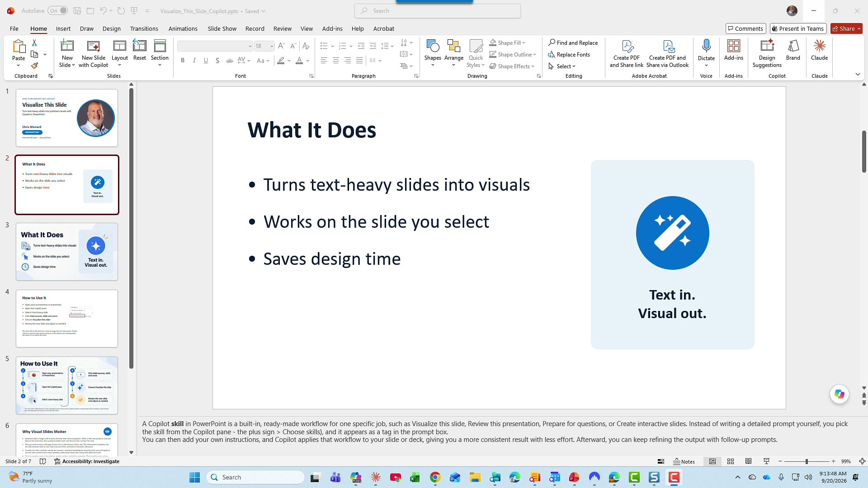
Task: Toggle AutoSave switch off
Action: coord(58,11)
